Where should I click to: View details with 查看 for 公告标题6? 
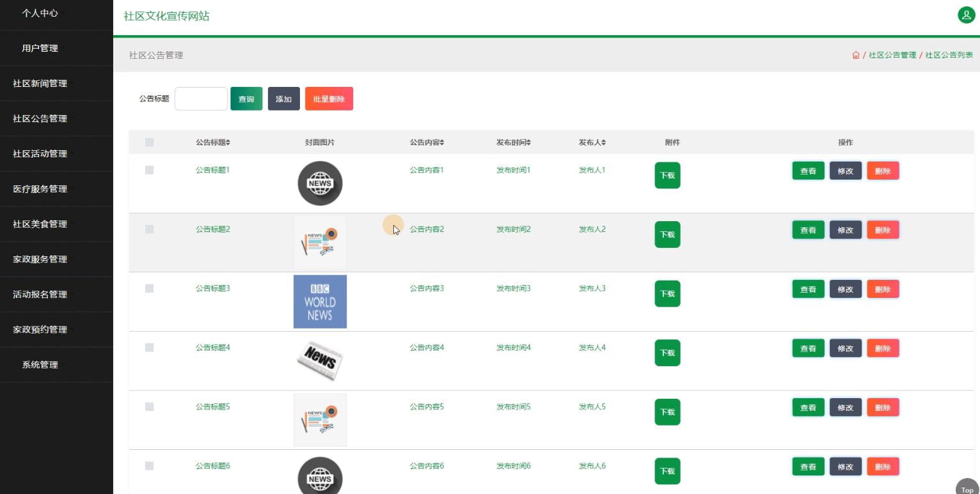coord(809,467)
